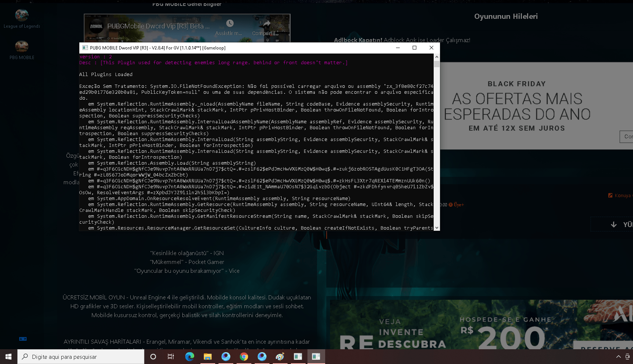Image resolution: width=633 pixels, height=364 pixels.
Task: Click the watch later clock icon
Action: [230, 23]
